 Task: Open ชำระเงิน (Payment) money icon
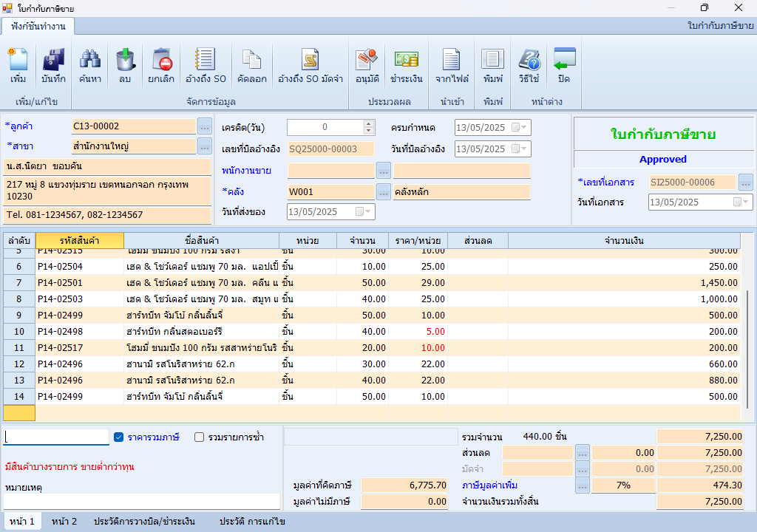click(407, 65)
